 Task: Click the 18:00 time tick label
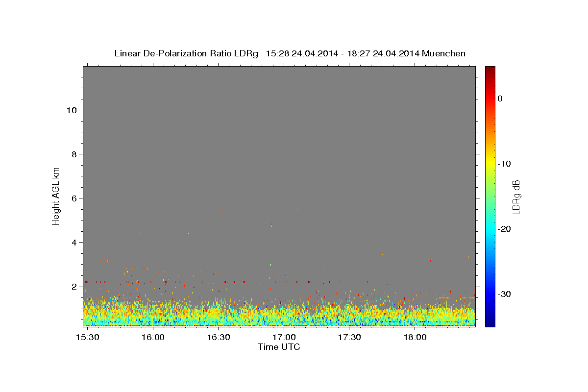click(415, 338)
